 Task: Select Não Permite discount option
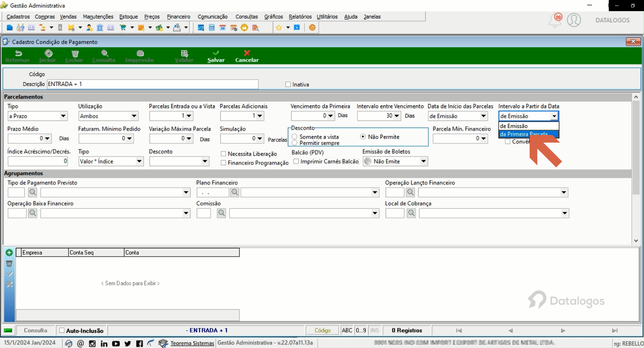click(363, 137)
